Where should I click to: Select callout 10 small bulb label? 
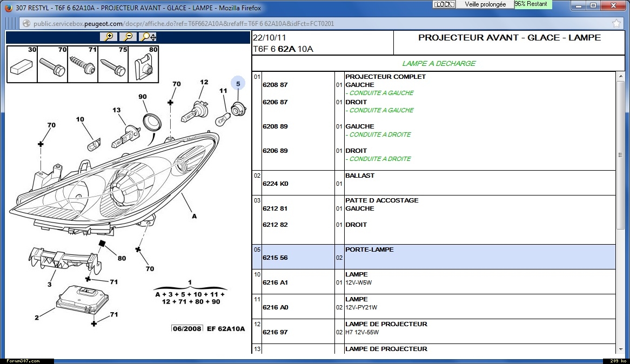[80, 119]
